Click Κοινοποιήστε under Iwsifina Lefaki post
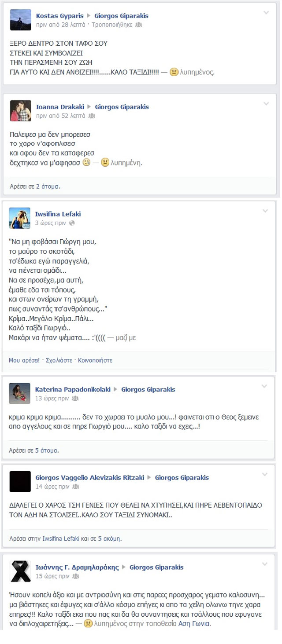 95,360
